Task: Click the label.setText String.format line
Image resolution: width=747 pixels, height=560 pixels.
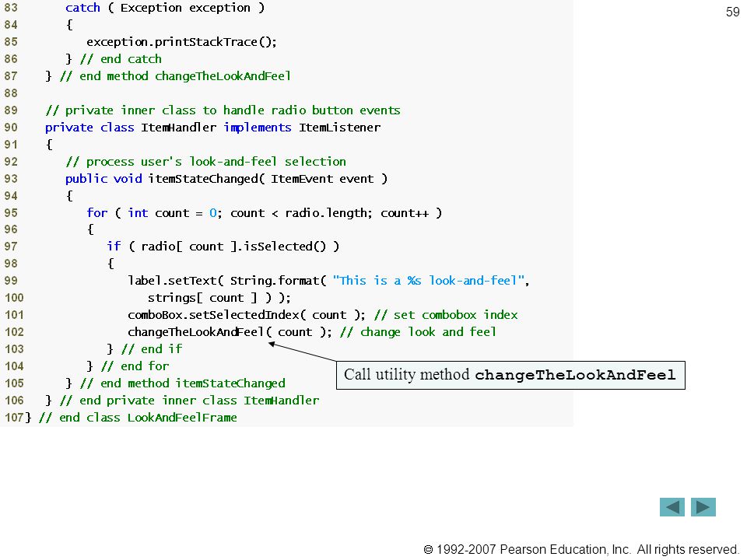Action: (328, 281)
